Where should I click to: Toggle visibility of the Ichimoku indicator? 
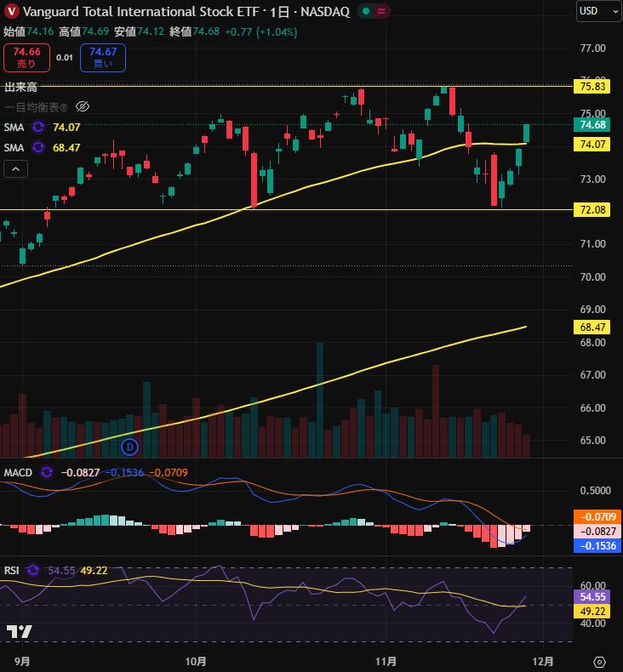(83, 107)
